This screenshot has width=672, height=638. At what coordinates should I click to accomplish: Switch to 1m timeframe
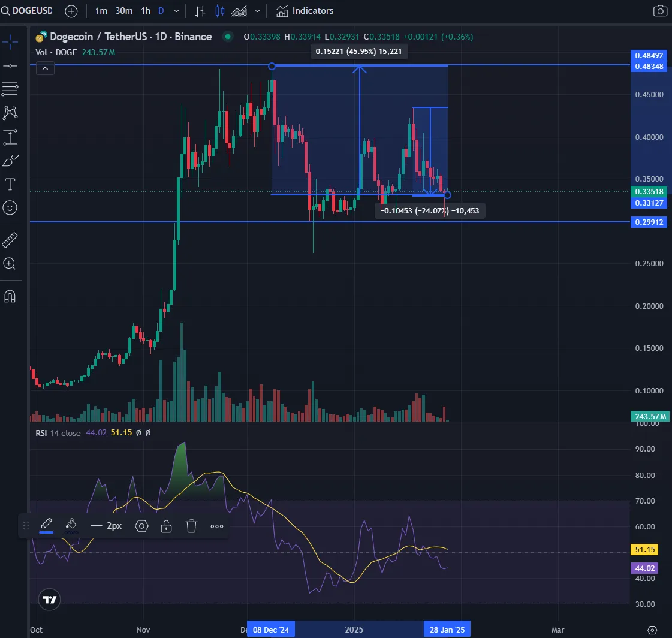click(x=101, y=11)
